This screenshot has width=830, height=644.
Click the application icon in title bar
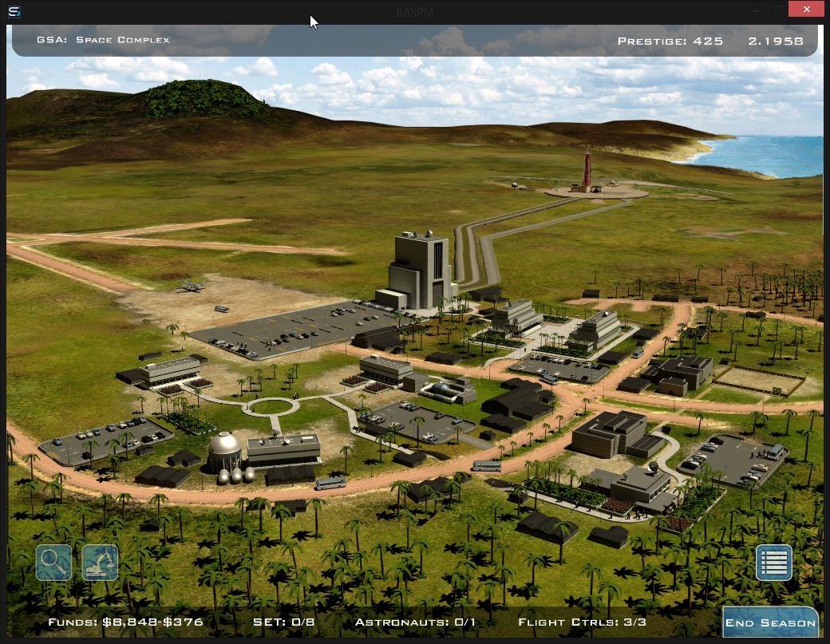tap(14, 11)
